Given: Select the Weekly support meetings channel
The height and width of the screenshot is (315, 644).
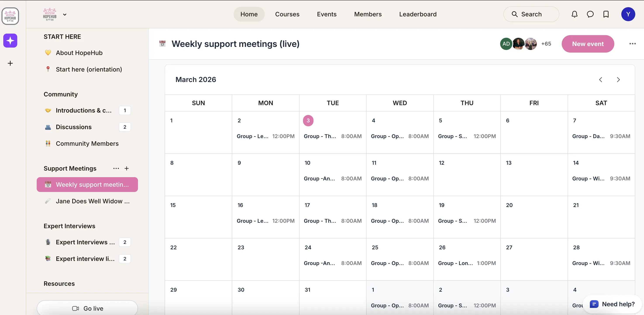Looking at the screenshot, I should (x=87, y=185).
